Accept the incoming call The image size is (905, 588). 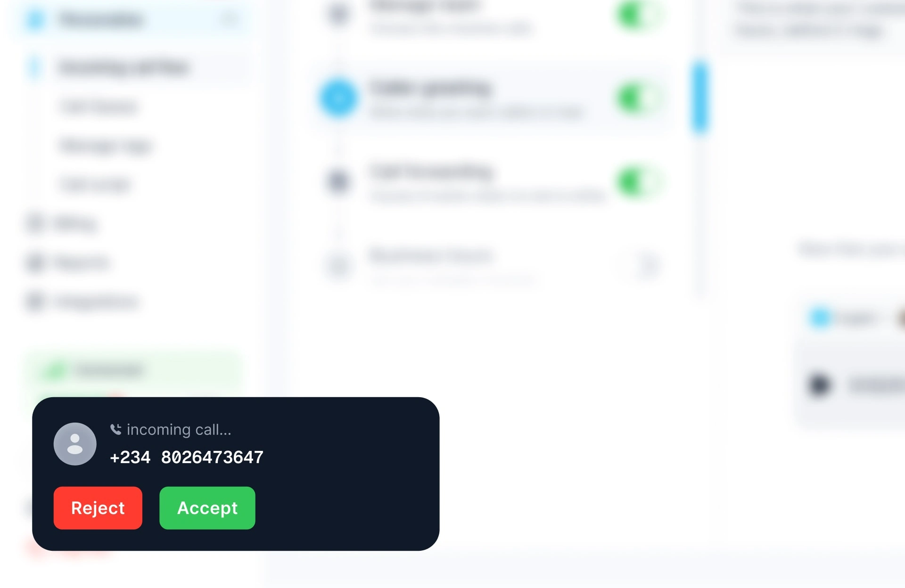point(207,508)
